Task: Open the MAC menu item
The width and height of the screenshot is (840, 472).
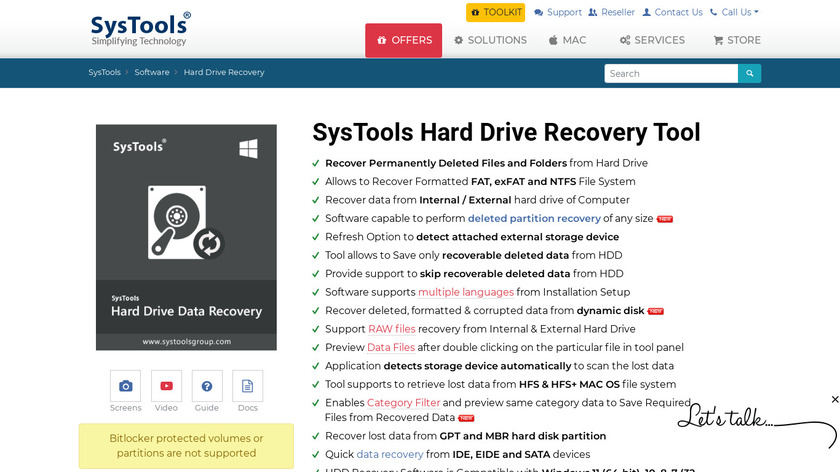Action: [x=567, y=40]
